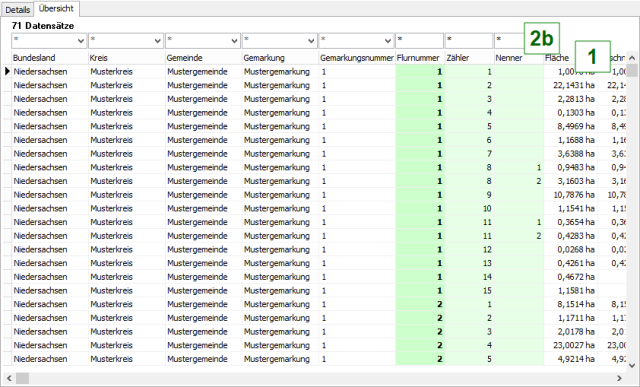Click the current-row arrow indicator

tap(7, 71)
